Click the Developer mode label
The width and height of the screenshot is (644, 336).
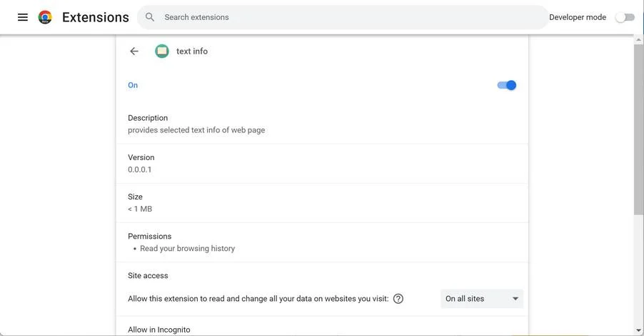578,17
